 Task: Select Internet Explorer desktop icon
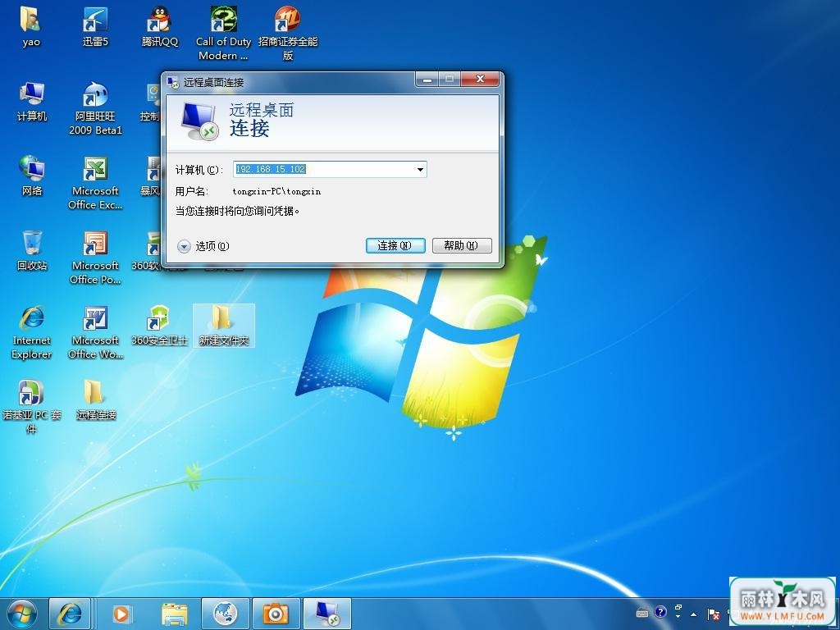32,332
